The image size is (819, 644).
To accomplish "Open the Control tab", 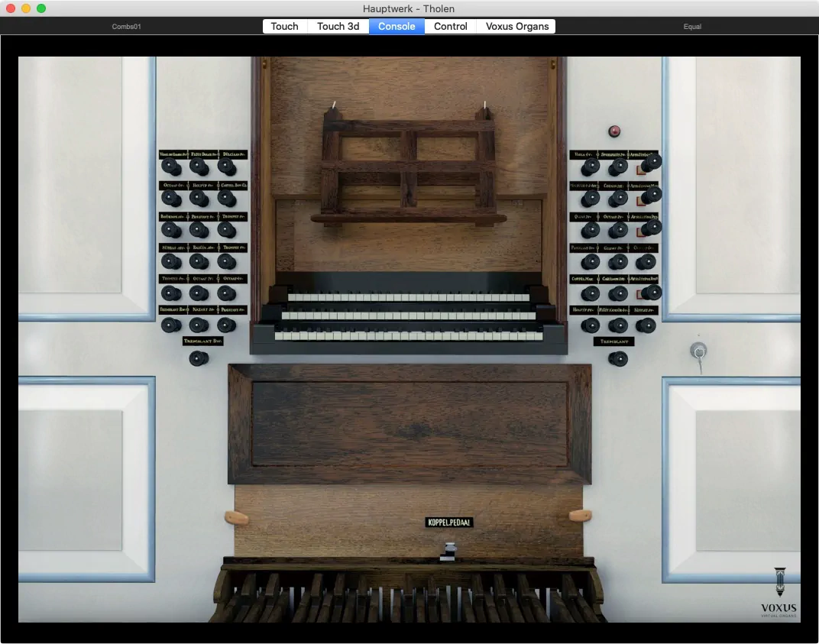I will click(x=450, y=26).
